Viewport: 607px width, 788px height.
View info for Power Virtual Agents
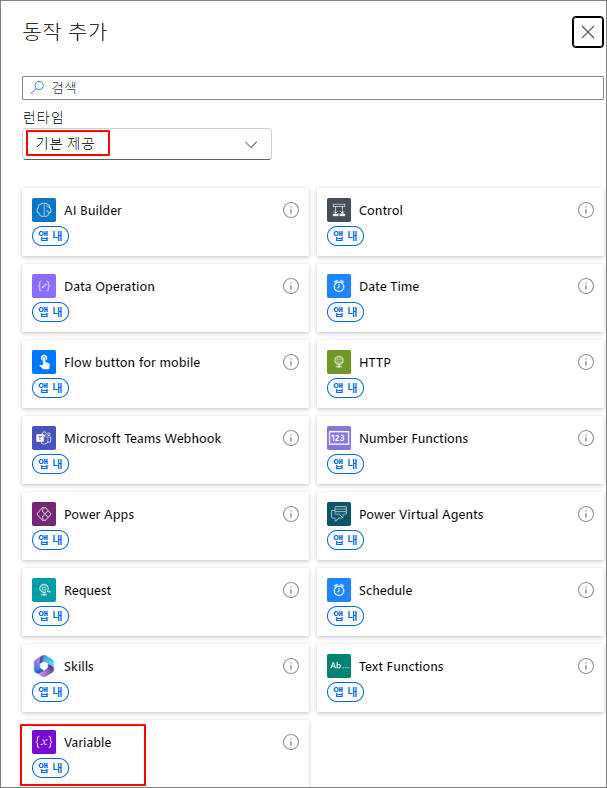tap(586, 514)
